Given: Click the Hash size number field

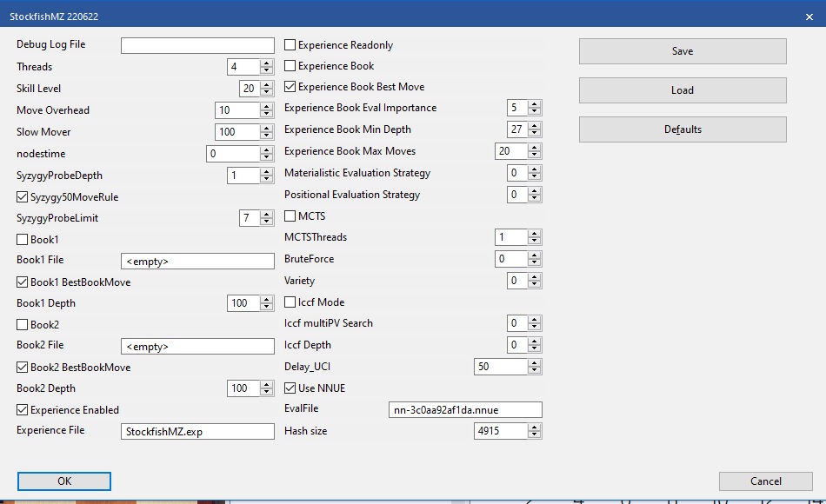Looking at the screenshot, I should pos(501,431).
